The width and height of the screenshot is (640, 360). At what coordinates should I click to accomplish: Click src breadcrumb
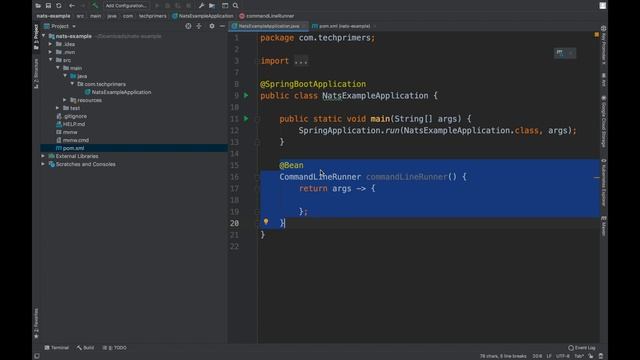tap(80, 16)
